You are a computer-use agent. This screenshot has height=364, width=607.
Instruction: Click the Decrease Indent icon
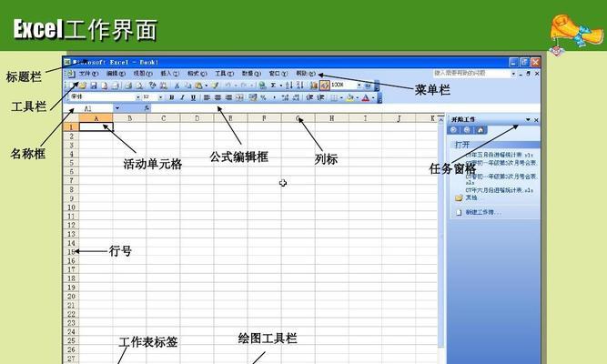click(x=309, y=97)
